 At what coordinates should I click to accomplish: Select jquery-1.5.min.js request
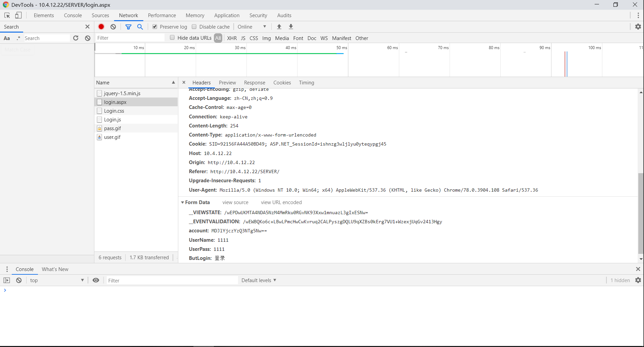coord(136,93)
